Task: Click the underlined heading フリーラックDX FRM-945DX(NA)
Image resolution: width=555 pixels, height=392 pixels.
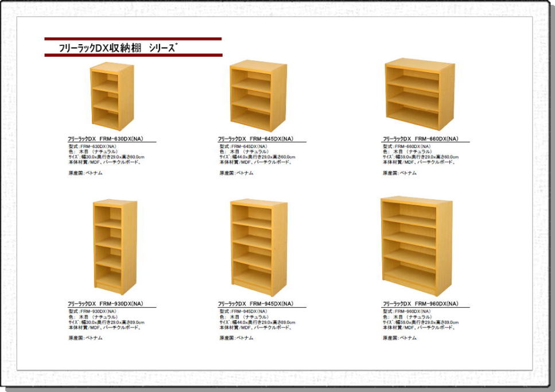Action: pyautogui.click(x=255, y=304)
